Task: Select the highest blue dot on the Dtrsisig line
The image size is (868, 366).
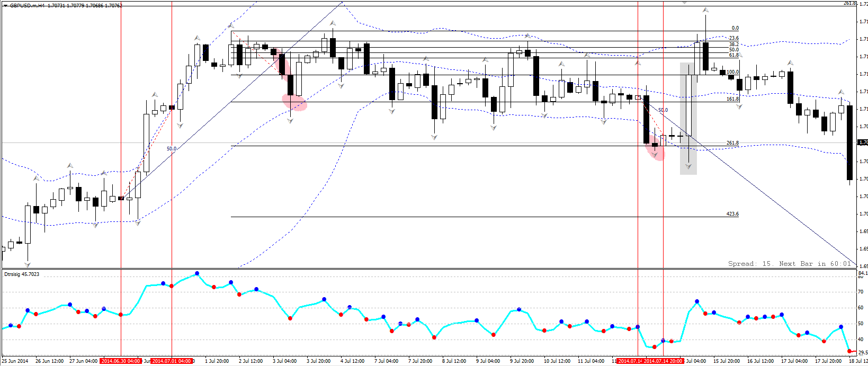Action: point(197,273)
